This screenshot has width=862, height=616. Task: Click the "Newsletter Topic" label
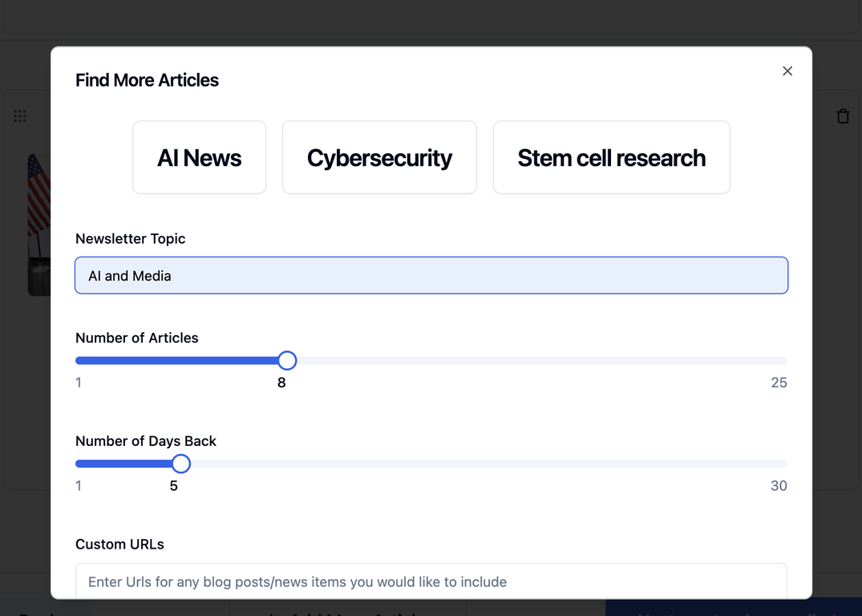pos(130,238)
